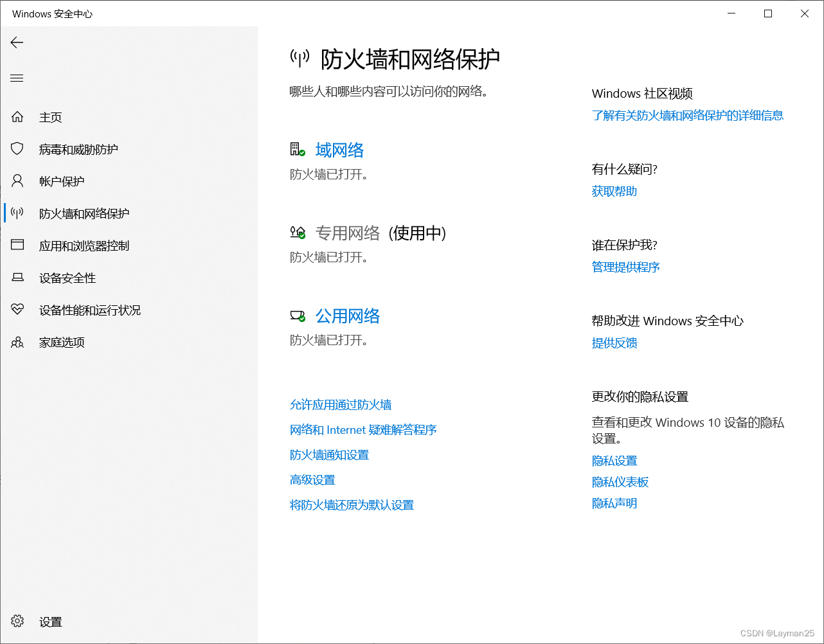The height and width of the screenshot is (644, 824).
Task: Click the icon next to 公用网络
Action: 298,316
